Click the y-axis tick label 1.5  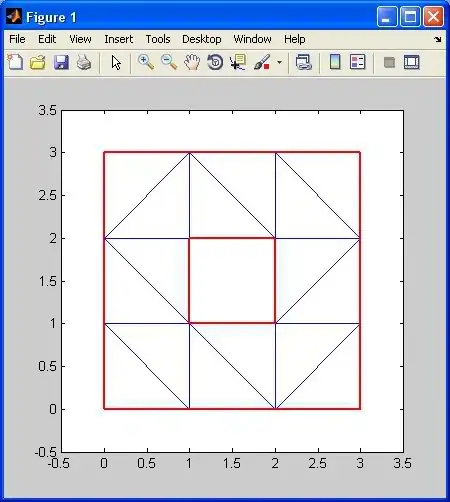(x=48, y=282)
